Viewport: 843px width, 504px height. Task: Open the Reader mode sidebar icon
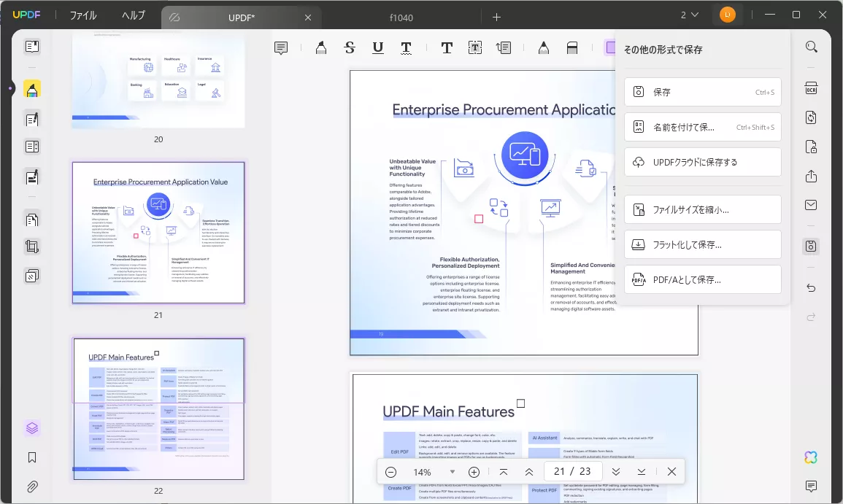[x=32, y=46]
